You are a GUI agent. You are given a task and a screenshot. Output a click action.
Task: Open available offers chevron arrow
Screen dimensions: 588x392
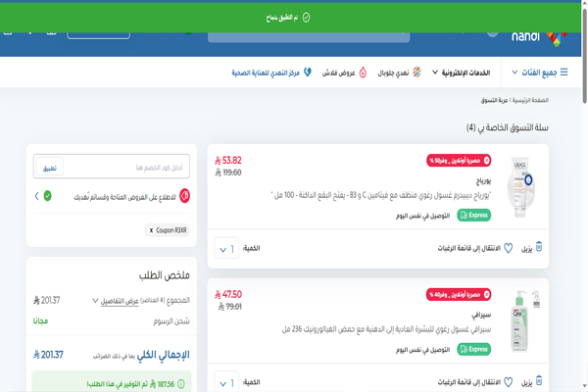[x=37, y=195]
